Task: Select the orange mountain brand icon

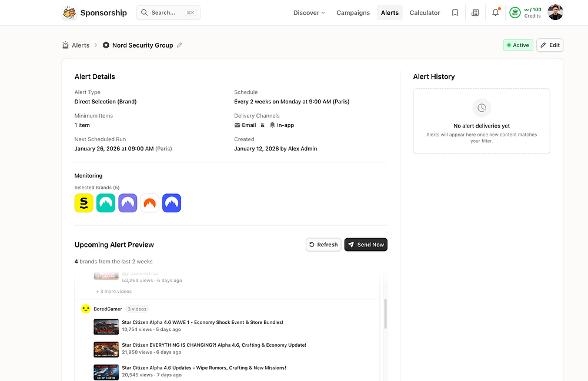Action: (149, 203)
